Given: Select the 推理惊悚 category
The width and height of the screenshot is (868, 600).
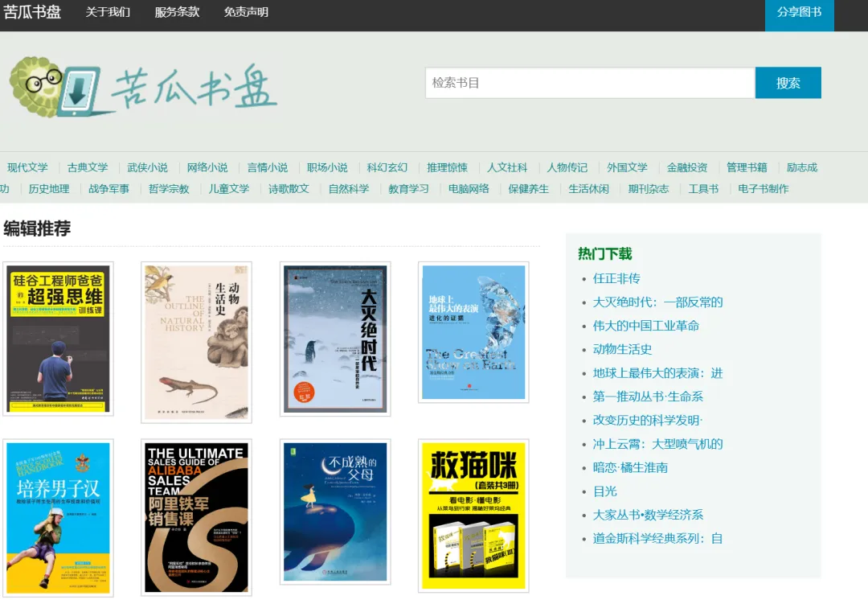Looking at the screenshot, I should tap(448, 167).
